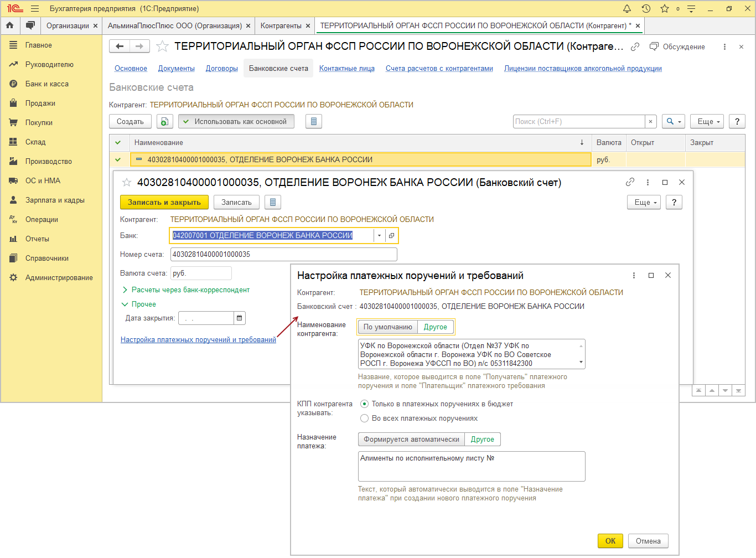This screenshot has width=756, height=558.
Task: Click Отмена in settings dialog
Action: tap(648, 541)
